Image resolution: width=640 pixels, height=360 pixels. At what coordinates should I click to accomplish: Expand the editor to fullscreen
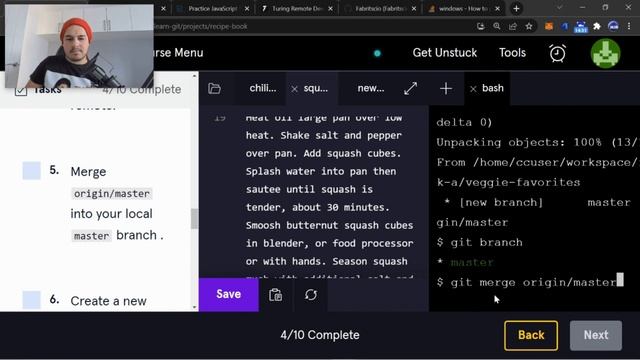pyautogui.click(x=410, y=89)
